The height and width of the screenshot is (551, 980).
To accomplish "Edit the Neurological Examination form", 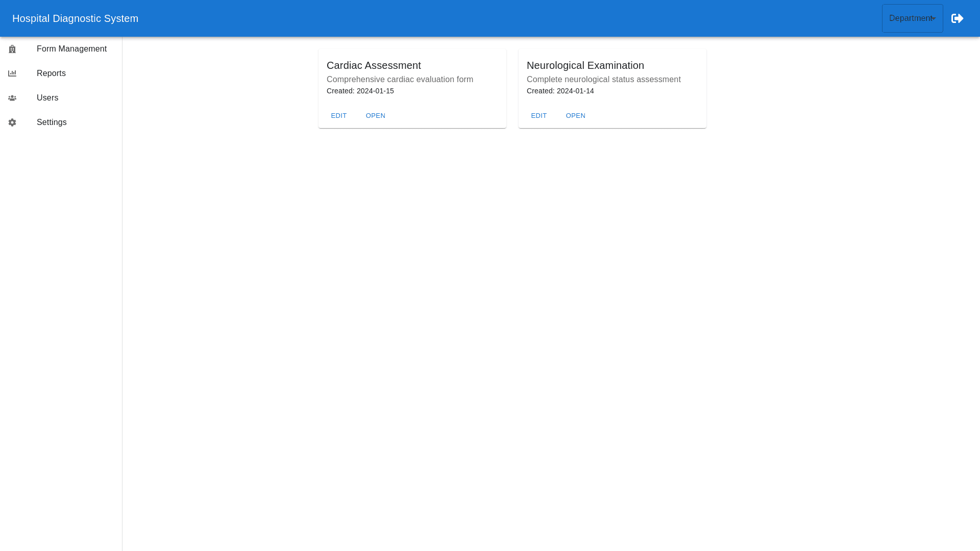I will tap(539, 116).
